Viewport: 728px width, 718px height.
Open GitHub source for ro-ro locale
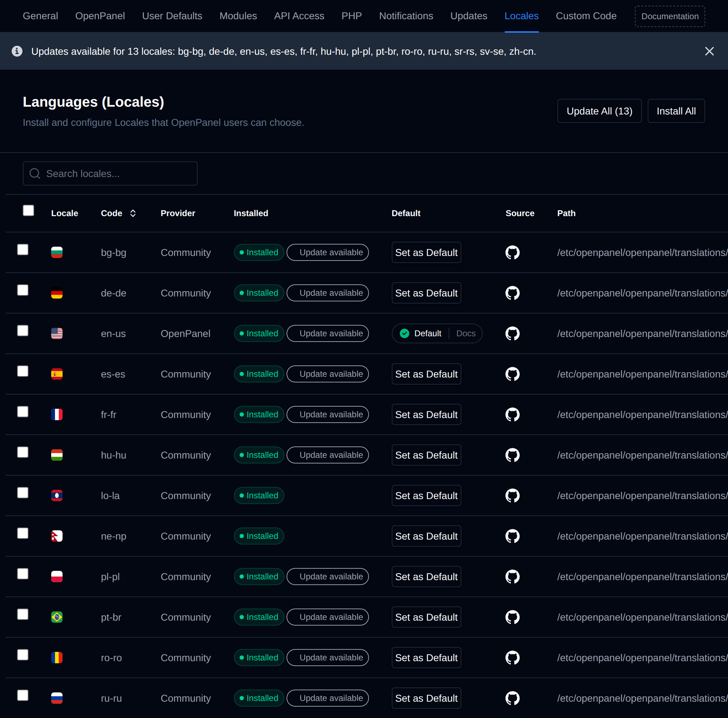tap(513, 658)
